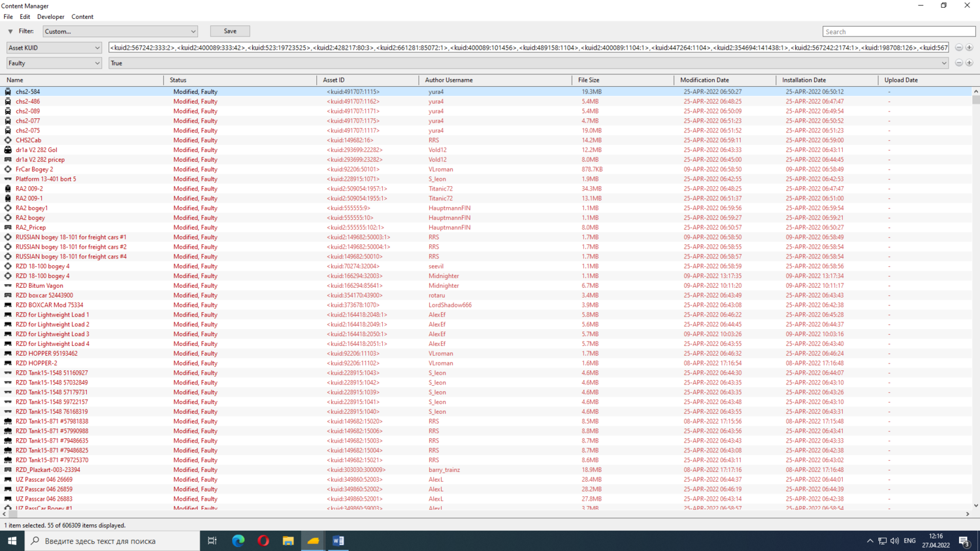980x551 pixels.
Task: Open the Faulty filter type dropdown
Action: [x=54, y=63]
